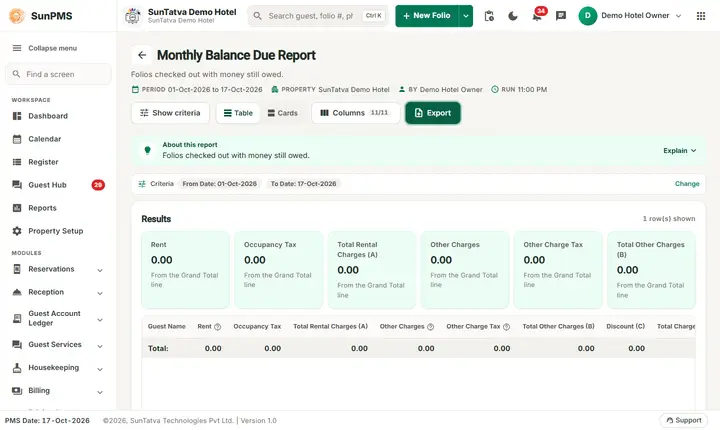
Task: Expand Guest Services submenu chevron
Action: pyautogui.click(x=100, y=346)
